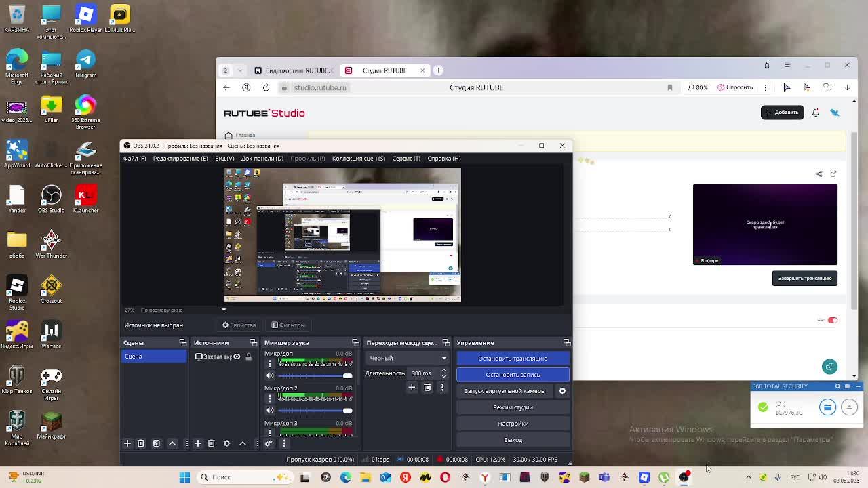
Task: Open the transition properties three-dot menu
Action: [442, 387]
